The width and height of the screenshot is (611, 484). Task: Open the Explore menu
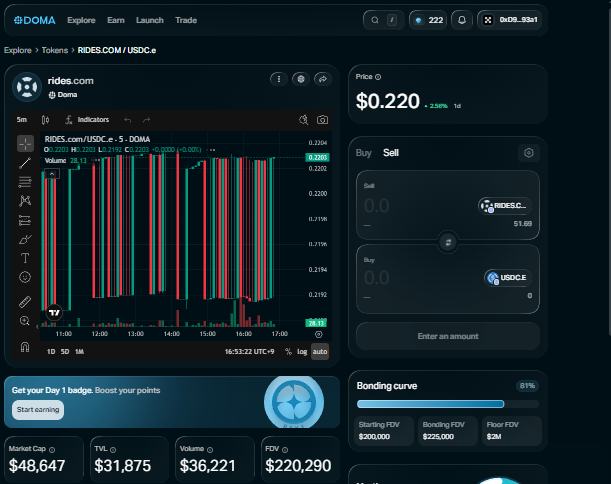(81, 20)
